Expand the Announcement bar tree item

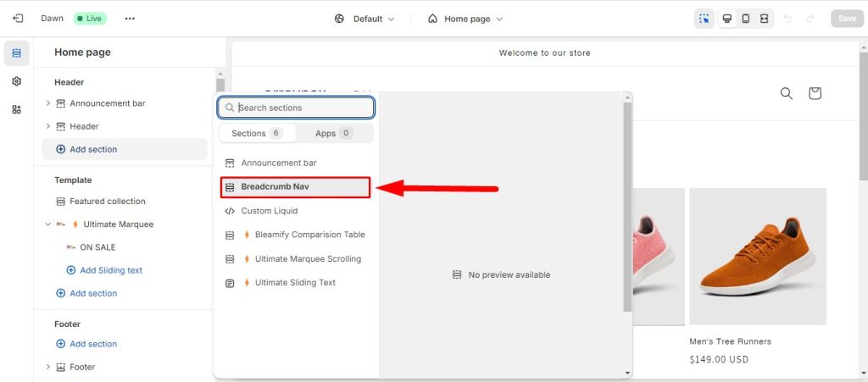click(48, 103)
